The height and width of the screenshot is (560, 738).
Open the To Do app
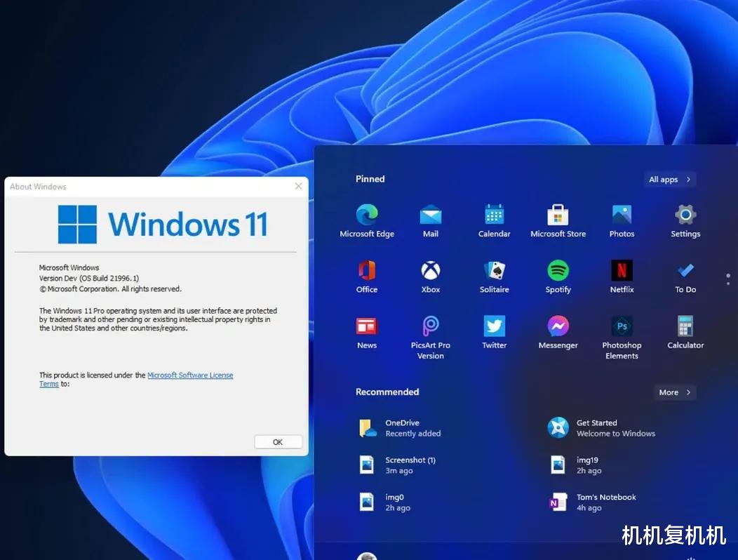685,276
